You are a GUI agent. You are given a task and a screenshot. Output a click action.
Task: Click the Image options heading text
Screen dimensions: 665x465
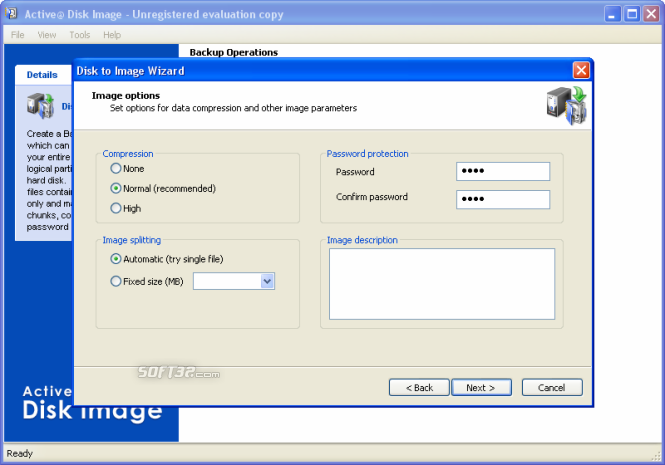click(126, 95)
